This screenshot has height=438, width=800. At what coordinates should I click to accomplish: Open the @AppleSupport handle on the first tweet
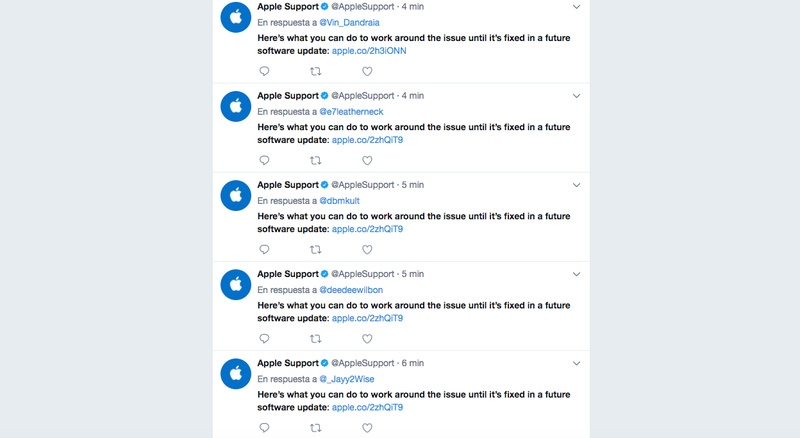pos(363,7)
